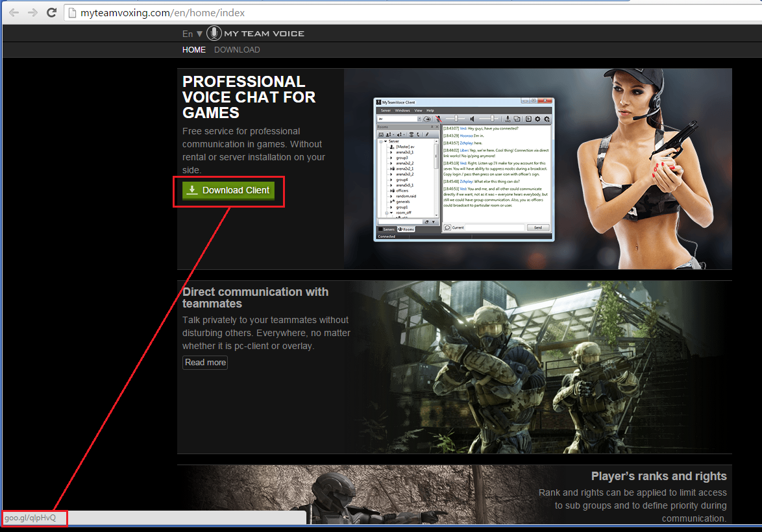The image size is (762, 532).
Task: Reload the current page
Action: pos(51,12)
